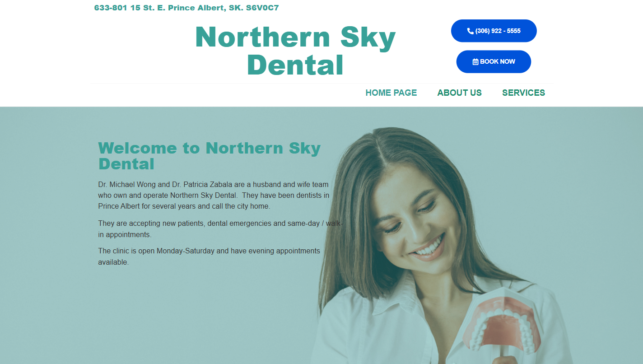
Task: Click the 'evening appointments' text
Action: point(284,251)
